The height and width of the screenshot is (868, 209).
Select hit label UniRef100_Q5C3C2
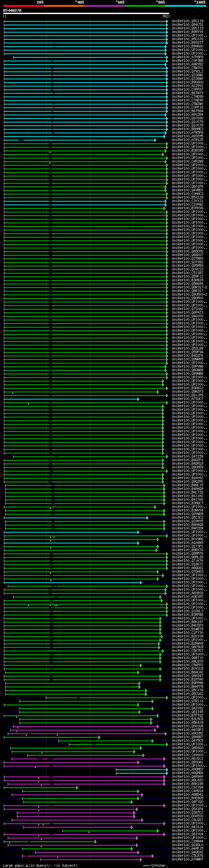tap(187, 518)
